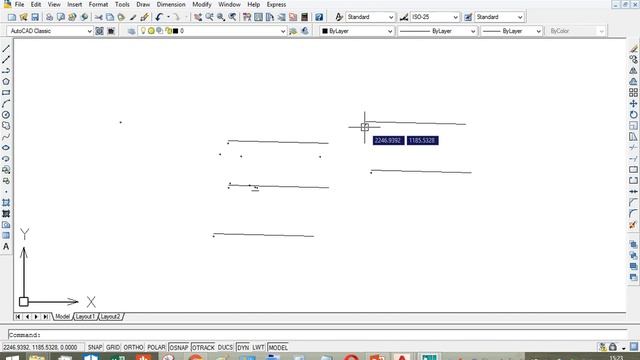The image size is (640, 360).
Task: Toggle OSNAP object snap
Action: (179, 347)
